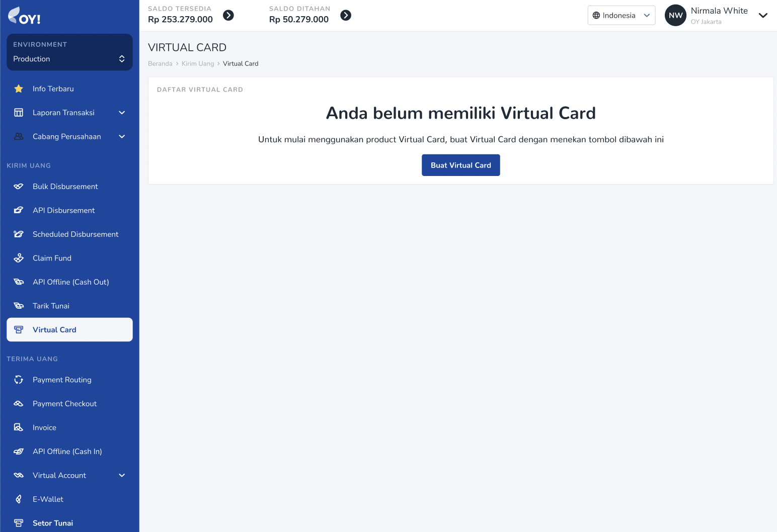Click the Tarik Tunai icon
This screenshot has width=777, height=532.
pyautogui.click(x=19, y=306)
